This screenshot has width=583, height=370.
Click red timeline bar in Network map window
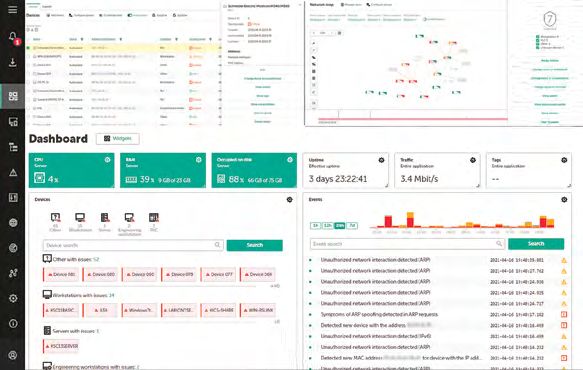point(413,119)
